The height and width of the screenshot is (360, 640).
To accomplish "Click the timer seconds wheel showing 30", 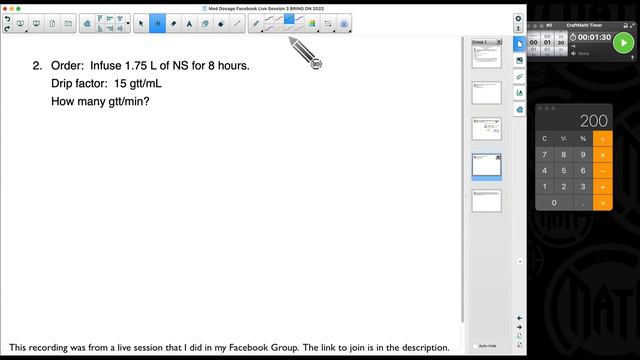I will [561, 42].
